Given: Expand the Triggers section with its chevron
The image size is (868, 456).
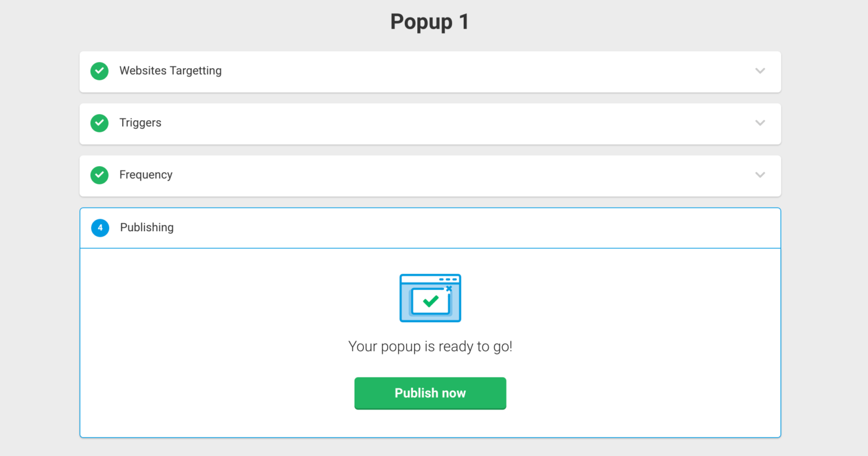Looking at the screenshot, I should pyautogui.click(x=760, y=123).
